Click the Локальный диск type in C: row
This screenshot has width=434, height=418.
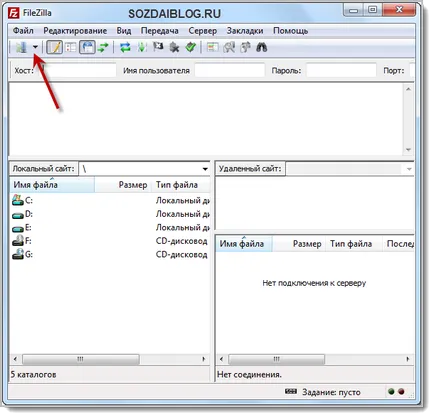click(183, 200)
